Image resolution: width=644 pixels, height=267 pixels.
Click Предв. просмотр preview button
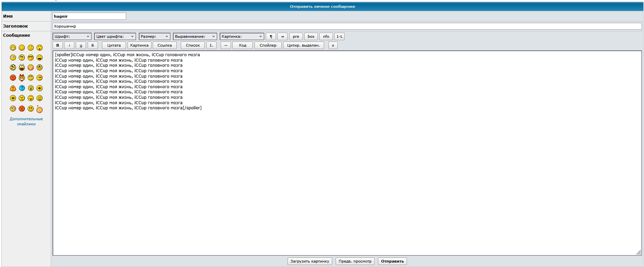[x=355, y=261]
